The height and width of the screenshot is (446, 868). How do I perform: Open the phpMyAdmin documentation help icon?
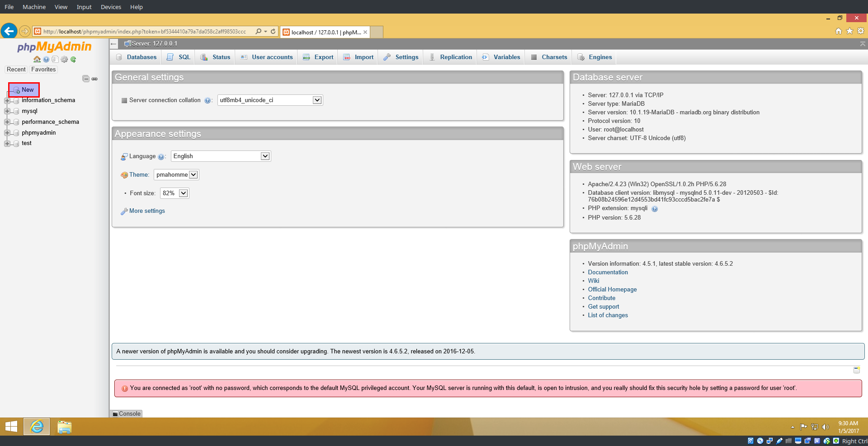(46, 59)
